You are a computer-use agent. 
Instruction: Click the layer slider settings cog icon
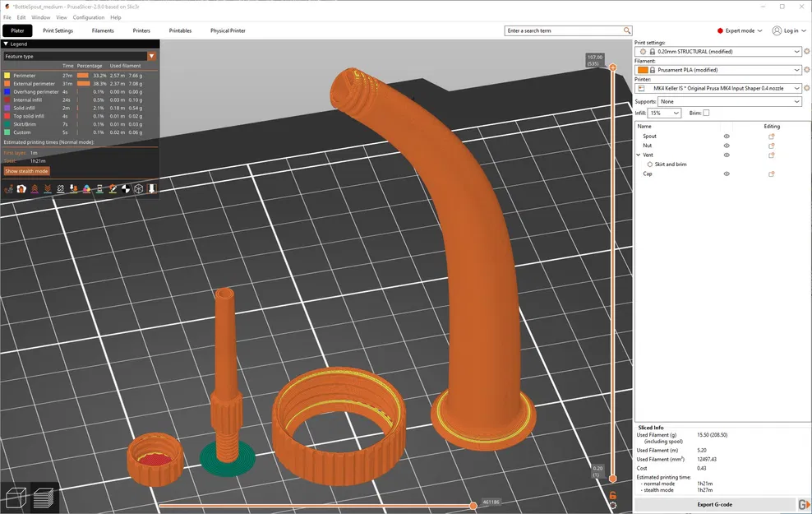[612, 506]
